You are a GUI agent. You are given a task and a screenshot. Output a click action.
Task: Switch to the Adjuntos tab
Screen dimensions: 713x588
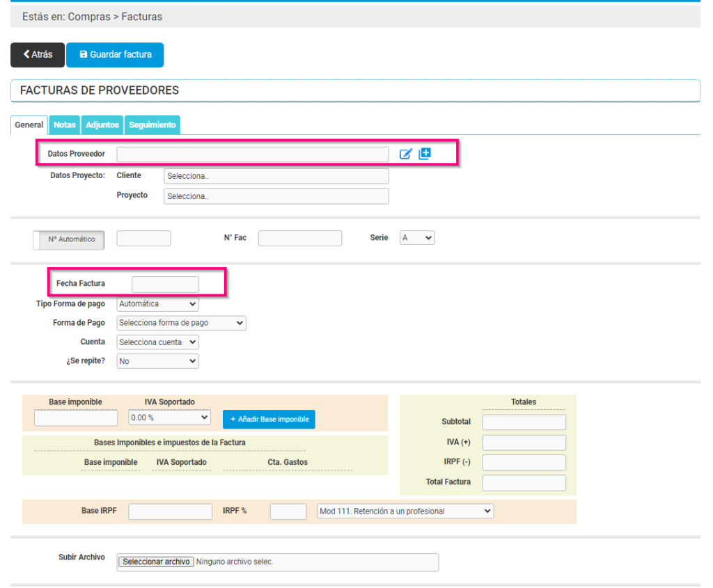click(x=102, y=125)
